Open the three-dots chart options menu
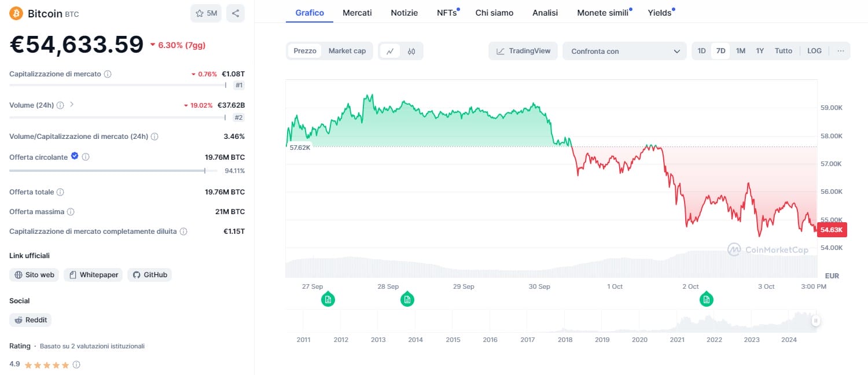 840,51
